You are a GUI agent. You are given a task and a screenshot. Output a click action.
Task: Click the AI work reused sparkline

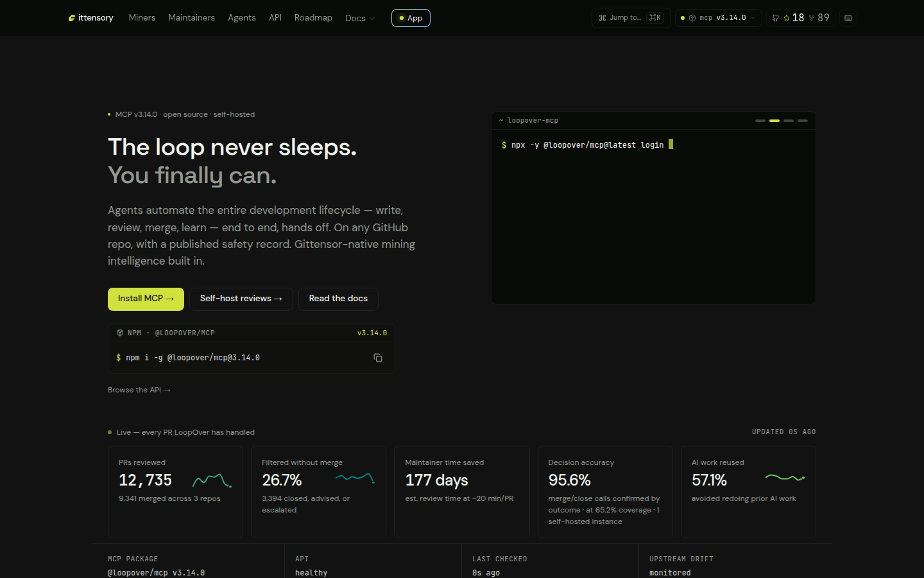click(x=785, y=477)
